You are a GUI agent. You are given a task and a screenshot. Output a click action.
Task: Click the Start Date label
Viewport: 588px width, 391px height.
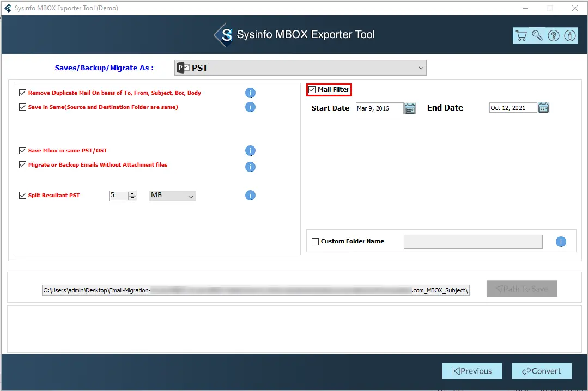(x=330, y=108)
